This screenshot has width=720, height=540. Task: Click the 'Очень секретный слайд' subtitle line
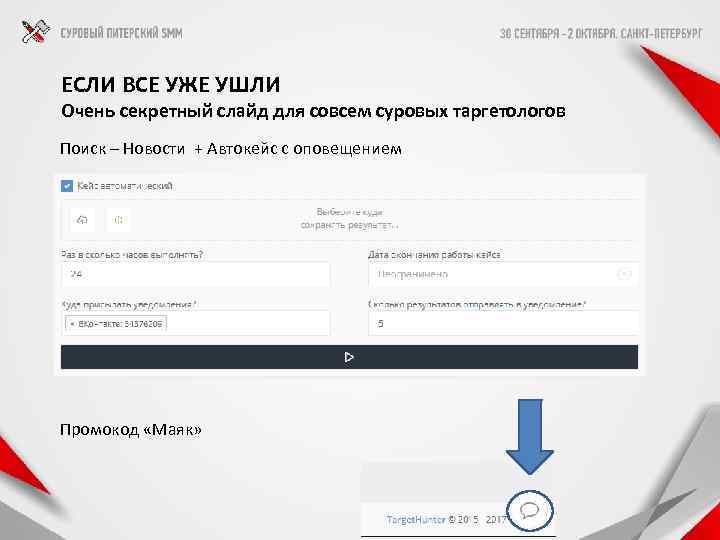pyautogui.click(x=313, y=112)
